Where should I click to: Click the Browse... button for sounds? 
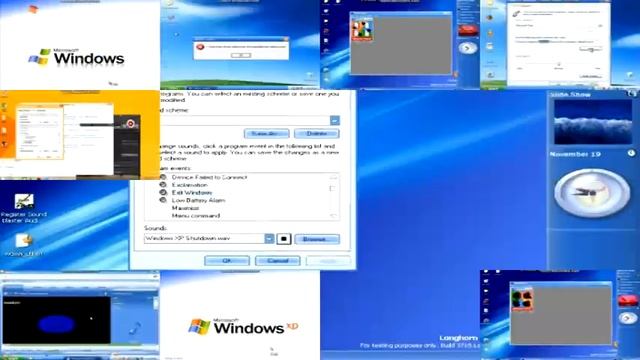[x=317, y=239]
